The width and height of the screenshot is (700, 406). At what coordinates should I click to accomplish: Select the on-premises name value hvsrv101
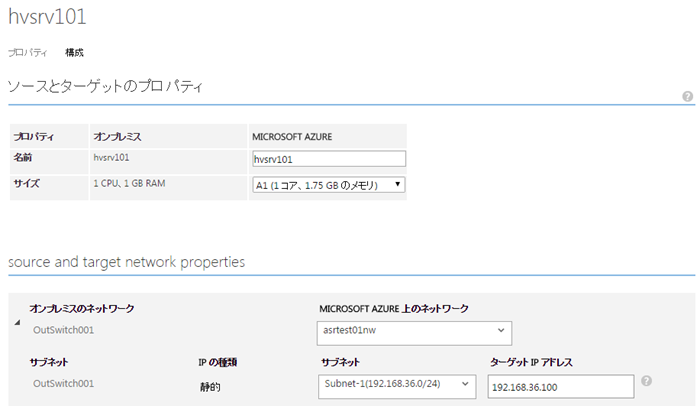111,157
